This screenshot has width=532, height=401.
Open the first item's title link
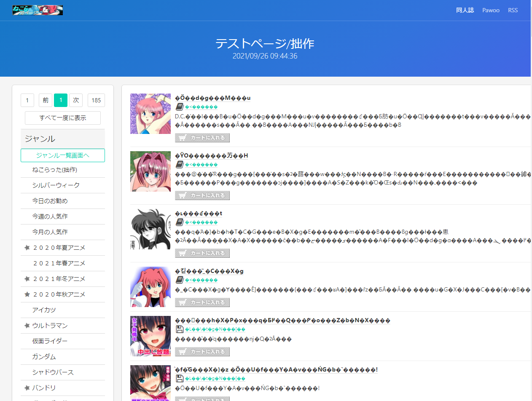coord(212,98)
